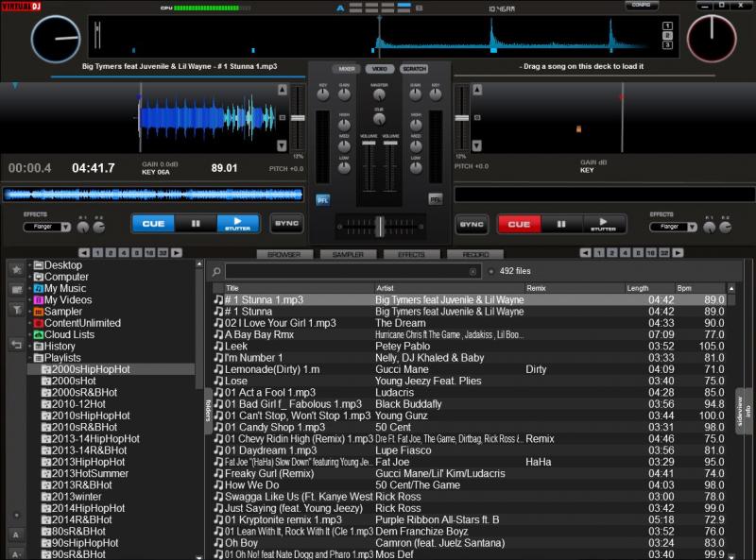Nudge left deck pitch down with arrow

pos(282,145)
